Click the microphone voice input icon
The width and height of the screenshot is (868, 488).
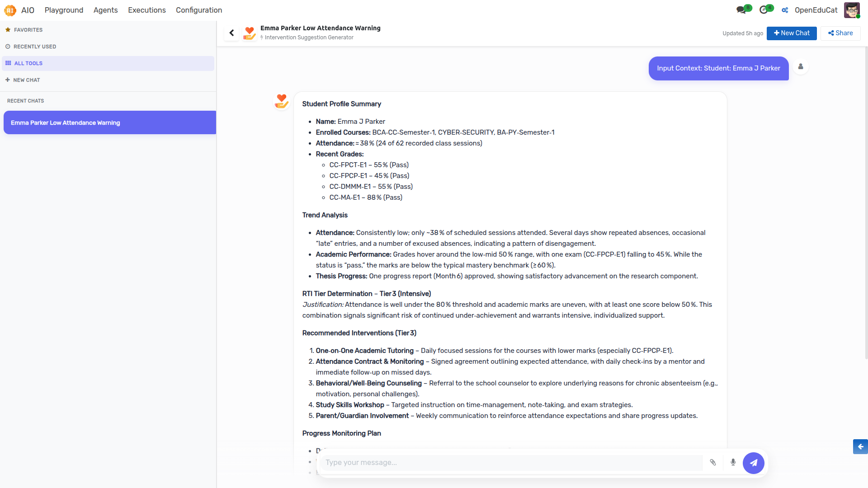tap(733, 462)
